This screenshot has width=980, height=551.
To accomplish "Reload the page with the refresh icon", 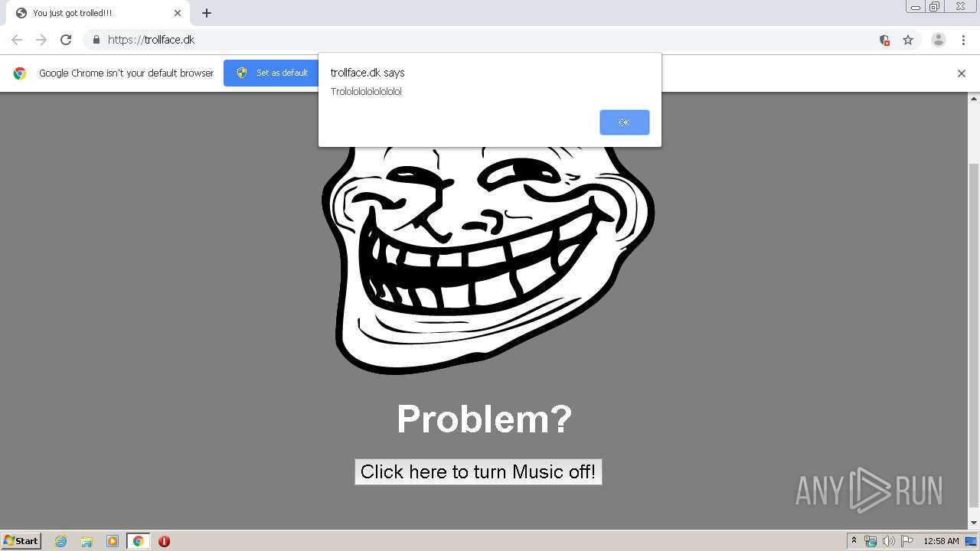I will (66, 40).
